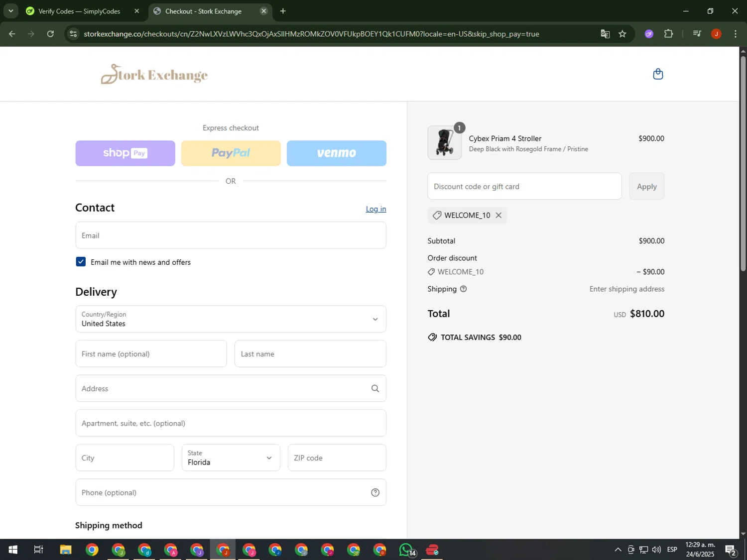Screen dimensions: 747x560
Task: Focus the Apartment, suite, etc. field
Action: point(231,423)
